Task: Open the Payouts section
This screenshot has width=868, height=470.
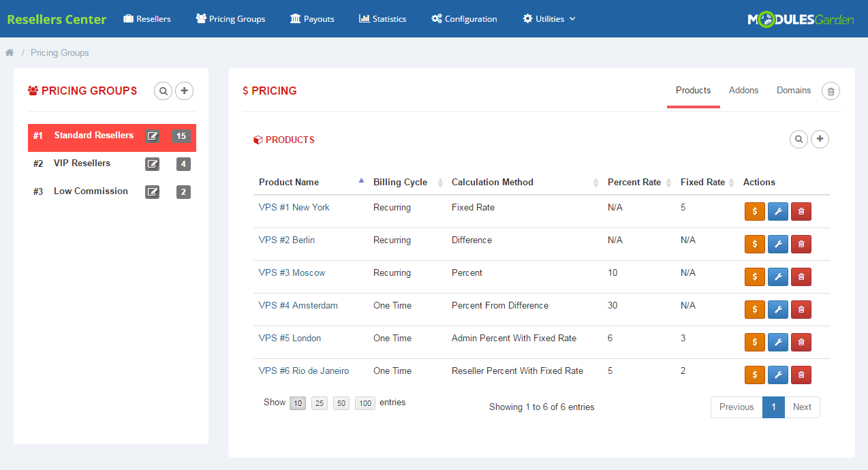Action: pos(312,18)
